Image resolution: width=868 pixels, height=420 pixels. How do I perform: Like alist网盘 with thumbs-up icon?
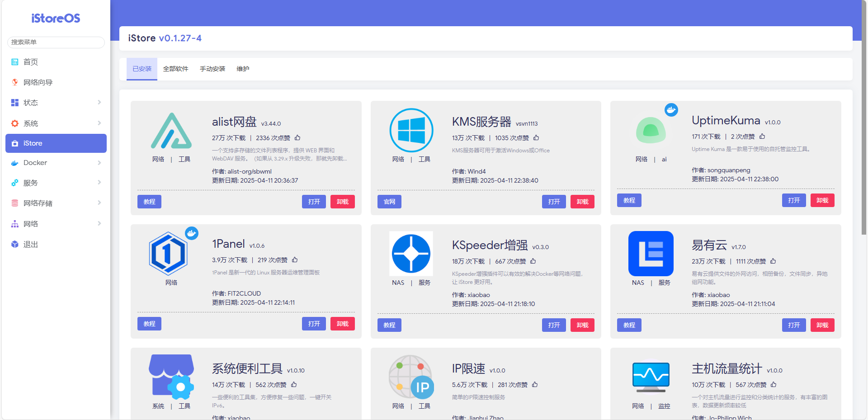[x=297, y=138]
